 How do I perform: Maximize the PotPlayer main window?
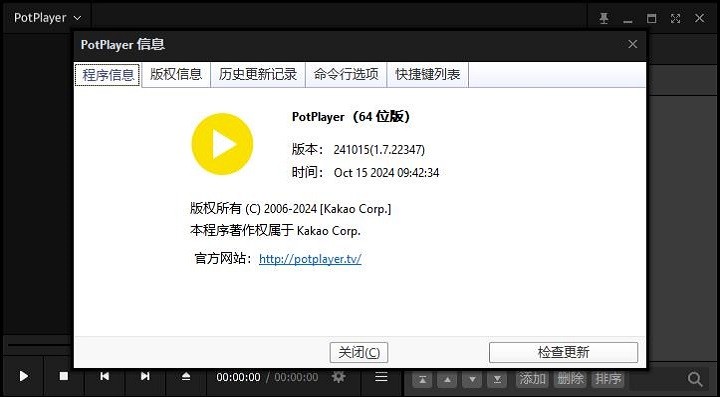click(x=652, y=18)
